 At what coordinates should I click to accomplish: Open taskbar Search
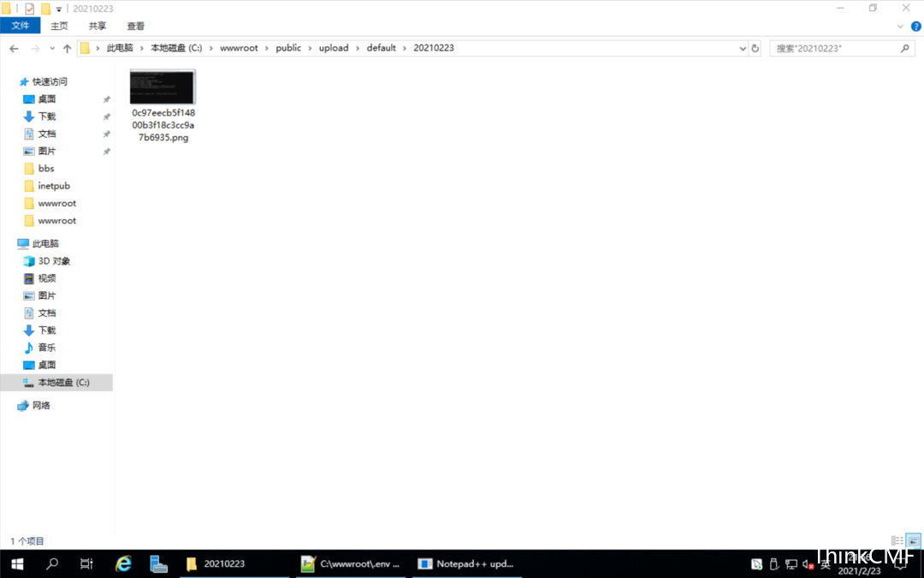click(52, 563)
